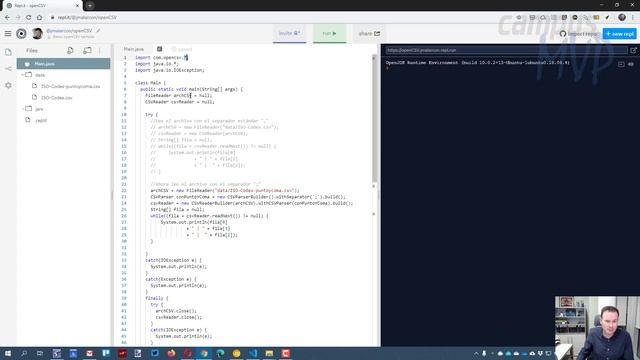
Task: Open the Trello app in taskbar
Action: (x=106, y=353)
